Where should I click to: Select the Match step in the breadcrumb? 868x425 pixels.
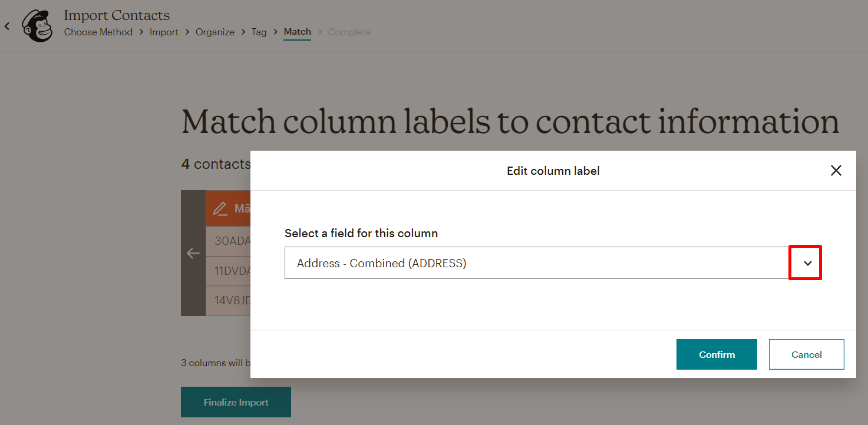(297, 32)
